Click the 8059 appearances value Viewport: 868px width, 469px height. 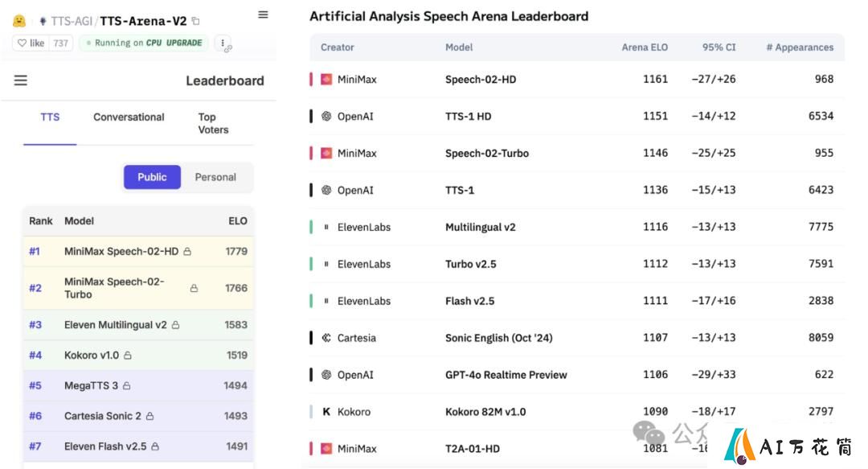(821, 338)
